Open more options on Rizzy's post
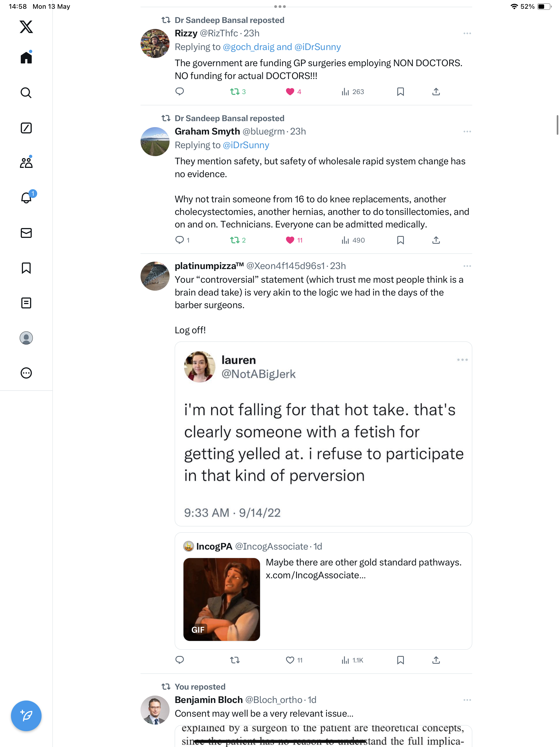This screenshot has width=560, height=747. pyautogui.click(x=467, y=33)
